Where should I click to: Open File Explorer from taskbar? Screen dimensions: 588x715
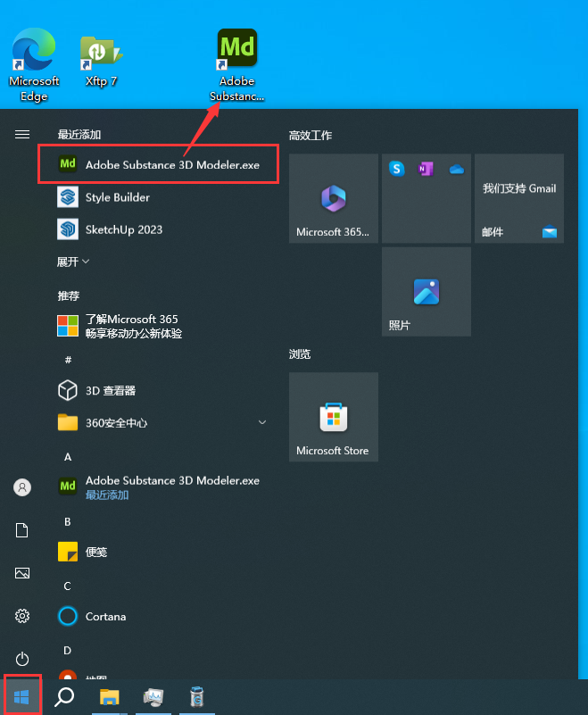(110, 697)
